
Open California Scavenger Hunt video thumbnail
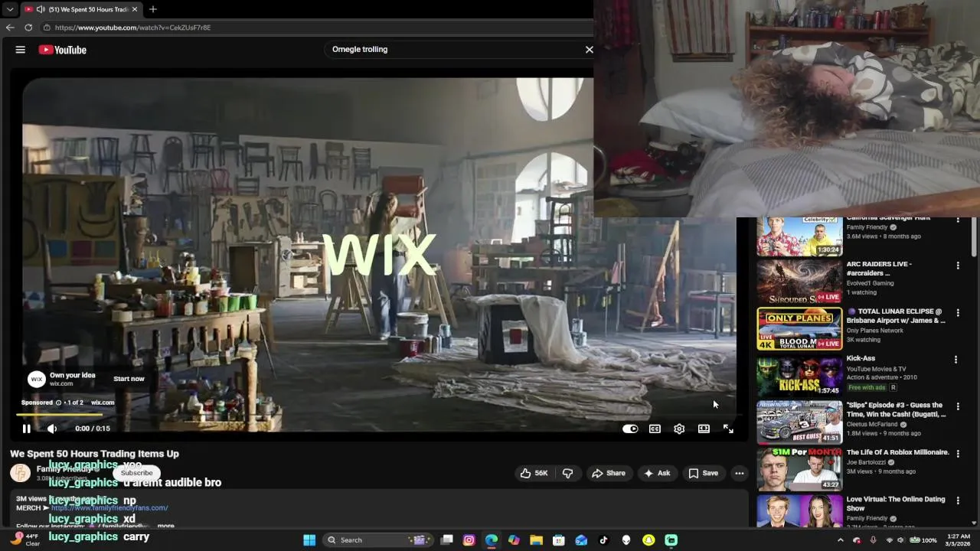pyautogui.click(x=799, y=236)
